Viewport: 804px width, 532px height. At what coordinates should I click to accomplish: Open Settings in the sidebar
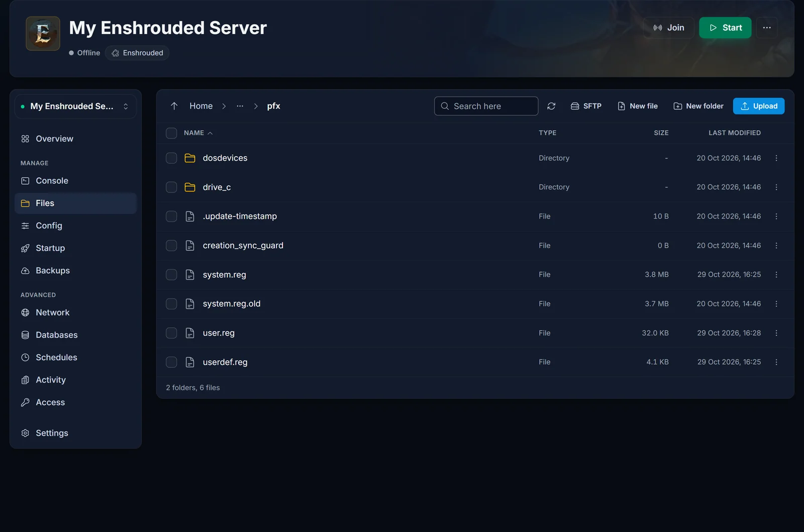point(75,433)
